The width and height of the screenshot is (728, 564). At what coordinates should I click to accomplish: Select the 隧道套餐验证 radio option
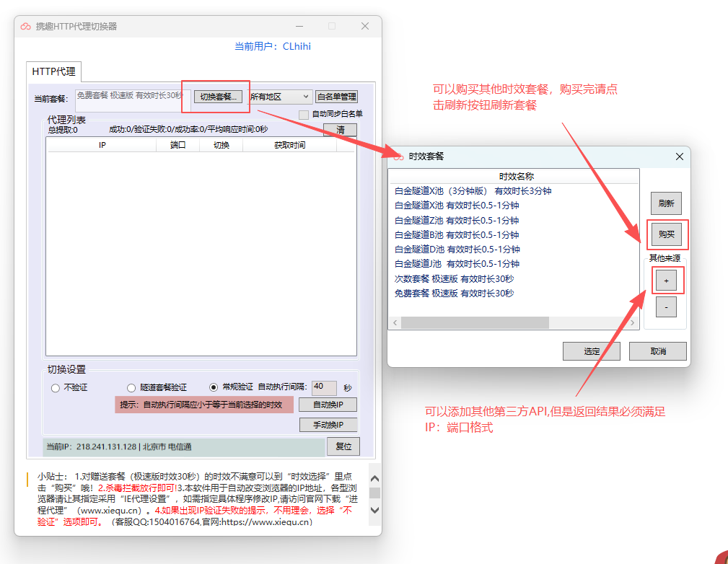pos(131,387)
